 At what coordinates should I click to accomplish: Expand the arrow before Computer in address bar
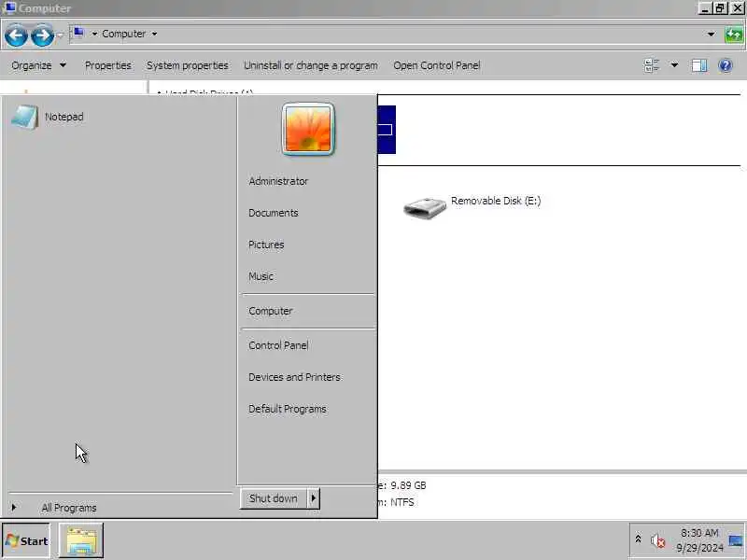pyautogui.click(x=94, y=34)
